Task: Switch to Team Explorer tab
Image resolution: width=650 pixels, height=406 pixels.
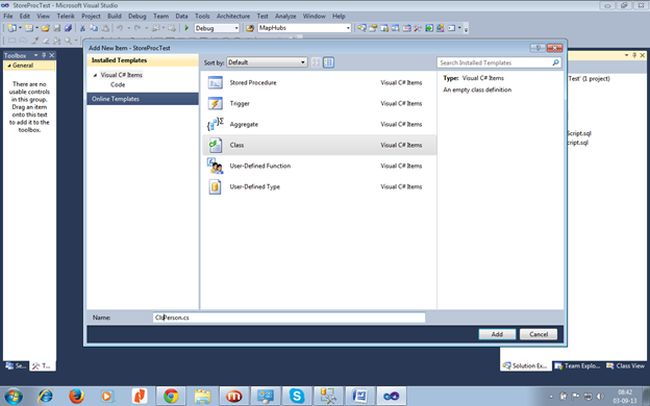Action: pyautogui.click(x=577, y=366)
